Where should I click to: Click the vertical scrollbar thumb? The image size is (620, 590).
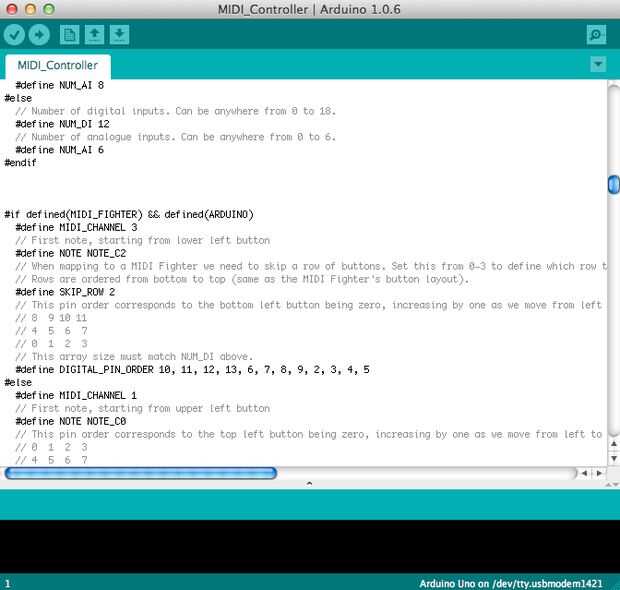(x=613, y=185)
